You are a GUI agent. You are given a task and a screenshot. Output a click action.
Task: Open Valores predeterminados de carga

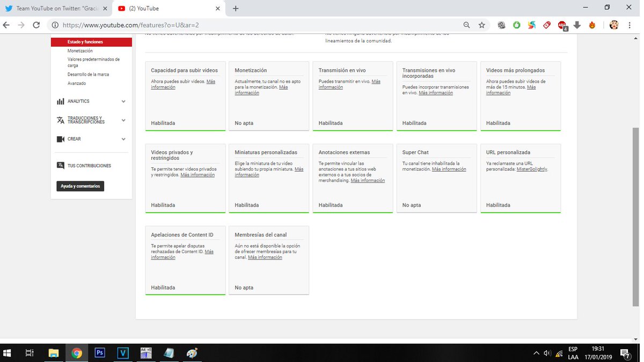pyautogui.click(x=93, y=62)
